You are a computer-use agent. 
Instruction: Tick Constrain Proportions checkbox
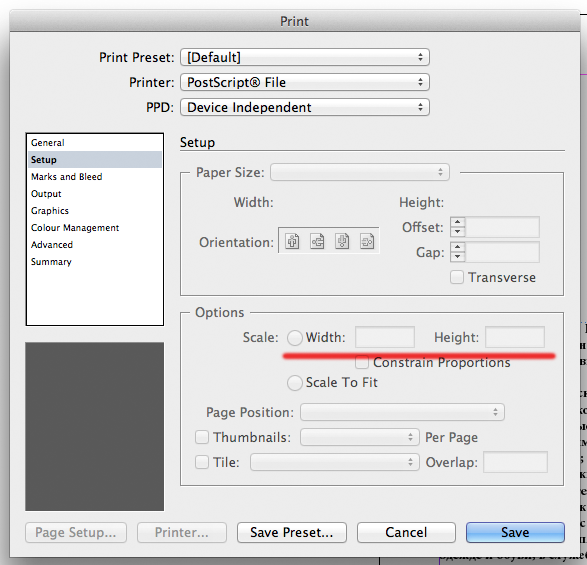coord(362,362)
